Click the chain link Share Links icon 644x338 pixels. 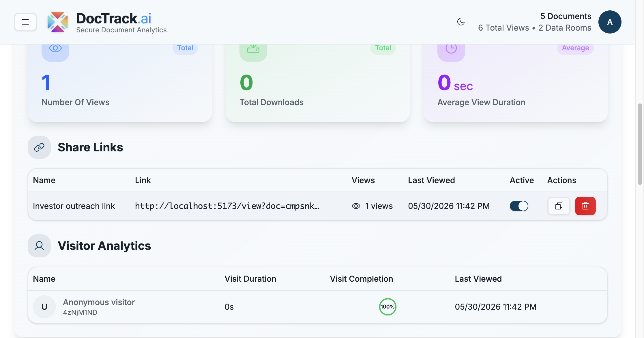coord(39,147)
